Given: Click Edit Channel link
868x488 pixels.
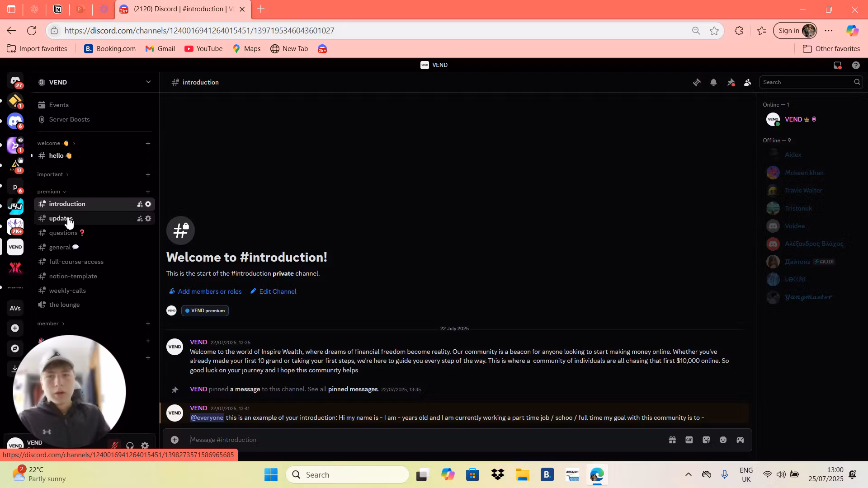Looking at the screenshot, I should pos(274,291).
